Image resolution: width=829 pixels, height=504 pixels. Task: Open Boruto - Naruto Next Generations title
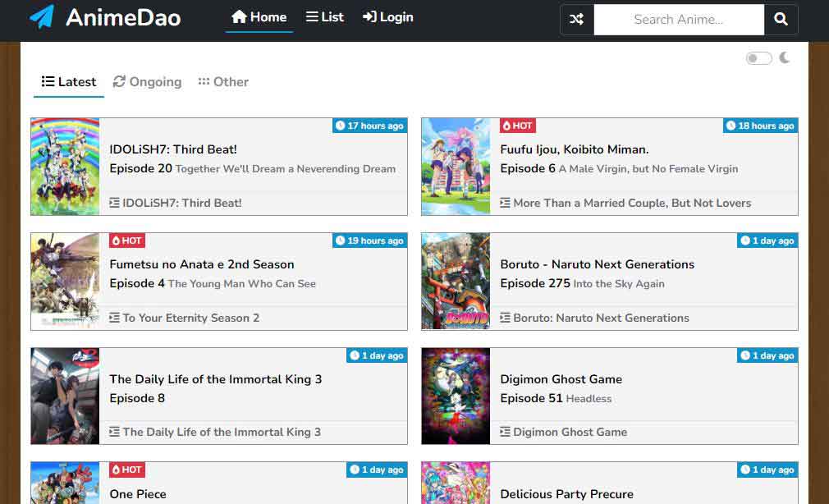(x=598, y=263)
